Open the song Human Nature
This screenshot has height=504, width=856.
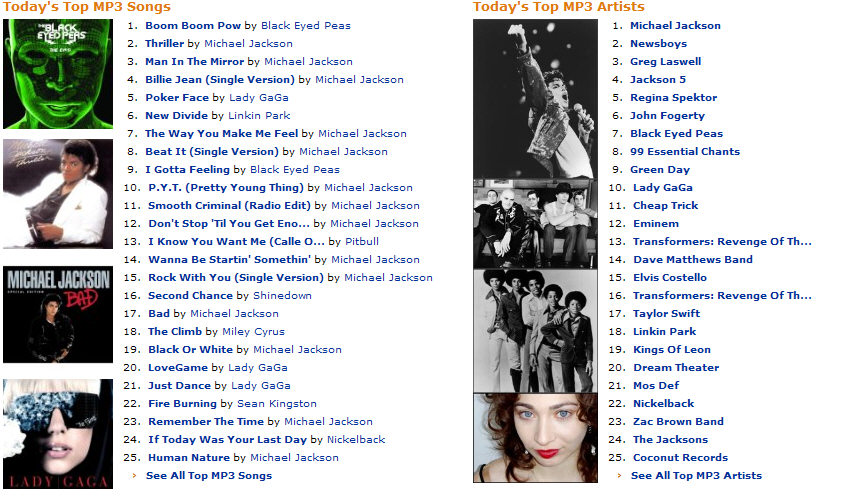189,458
